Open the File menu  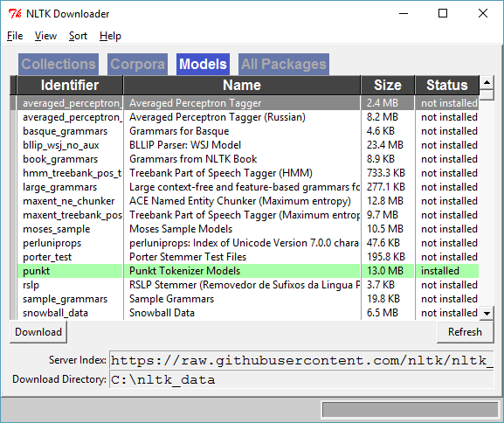(15, 36)
